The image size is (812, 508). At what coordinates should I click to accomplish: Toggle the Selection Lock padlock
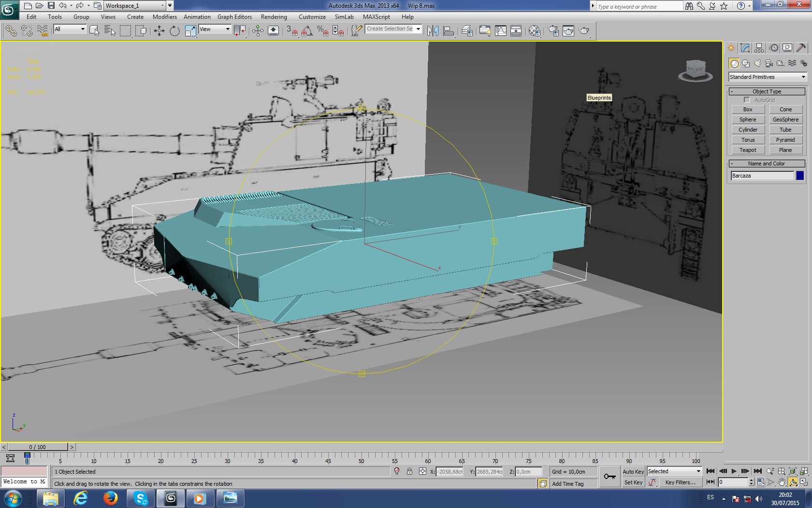pos(409,472)
